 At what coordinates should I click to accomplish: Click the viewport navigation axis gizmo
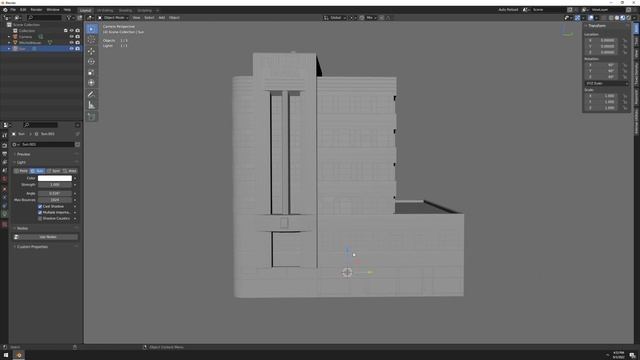click(567, 32)
